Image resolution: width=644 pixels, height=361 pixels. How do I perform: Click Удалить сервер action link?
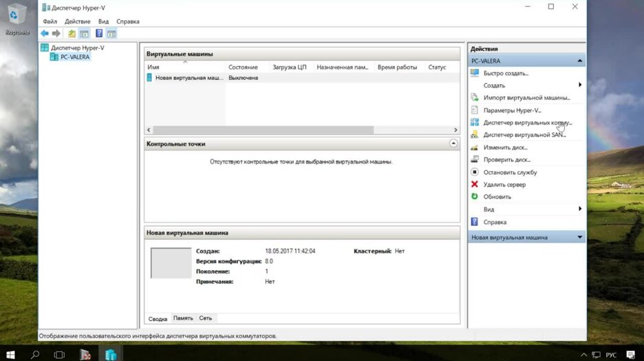(x=504, y=185)
